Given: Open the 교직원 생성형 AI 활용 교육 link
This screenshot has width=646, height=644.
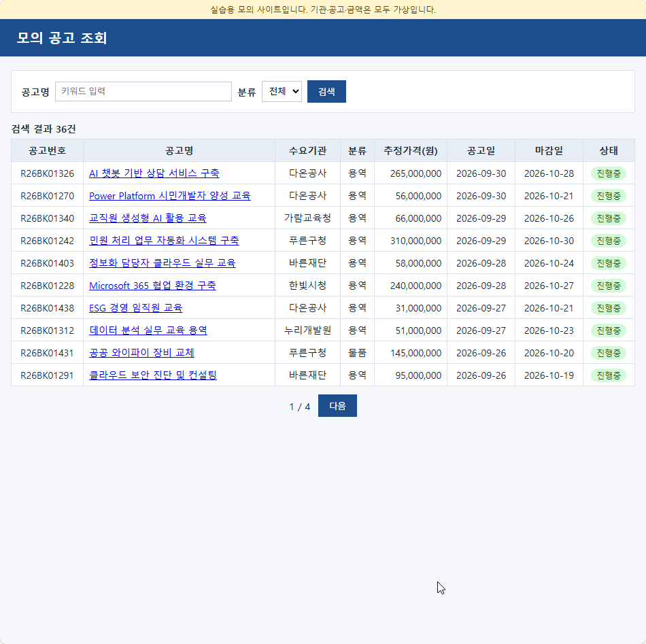Looking at the screenshot, I should coord(148,218).
